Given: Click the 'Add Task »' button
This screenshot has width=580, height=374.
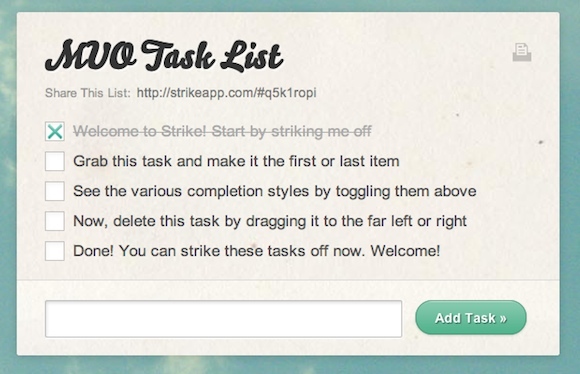Looking at the screenshot, I should tap(471, 318).
